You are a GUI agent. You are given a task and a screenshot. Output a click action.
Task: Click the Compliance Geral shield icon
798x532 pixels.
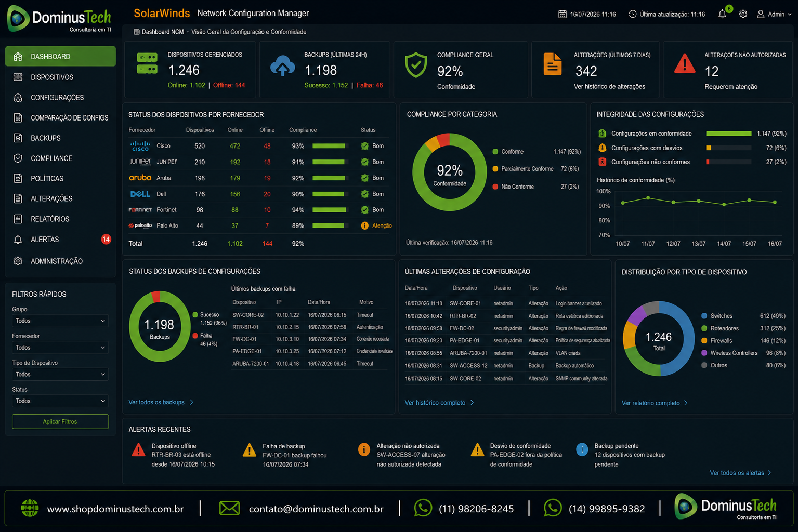416,65
